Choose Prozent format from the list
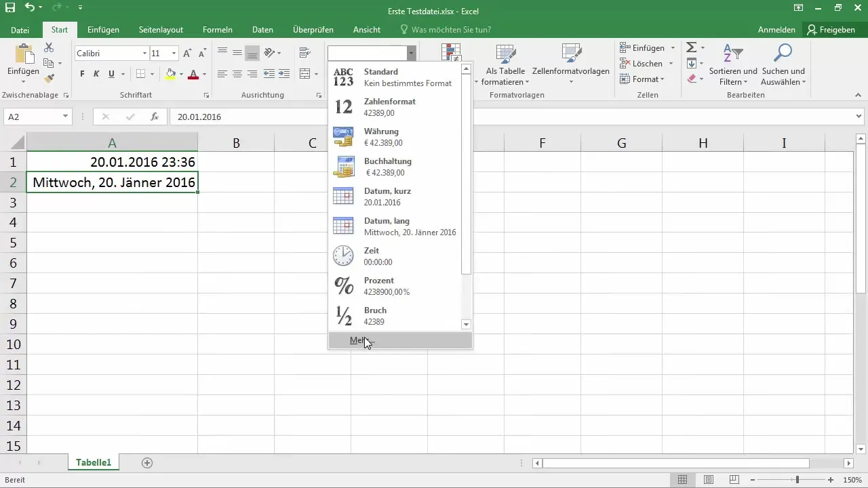 395,286
